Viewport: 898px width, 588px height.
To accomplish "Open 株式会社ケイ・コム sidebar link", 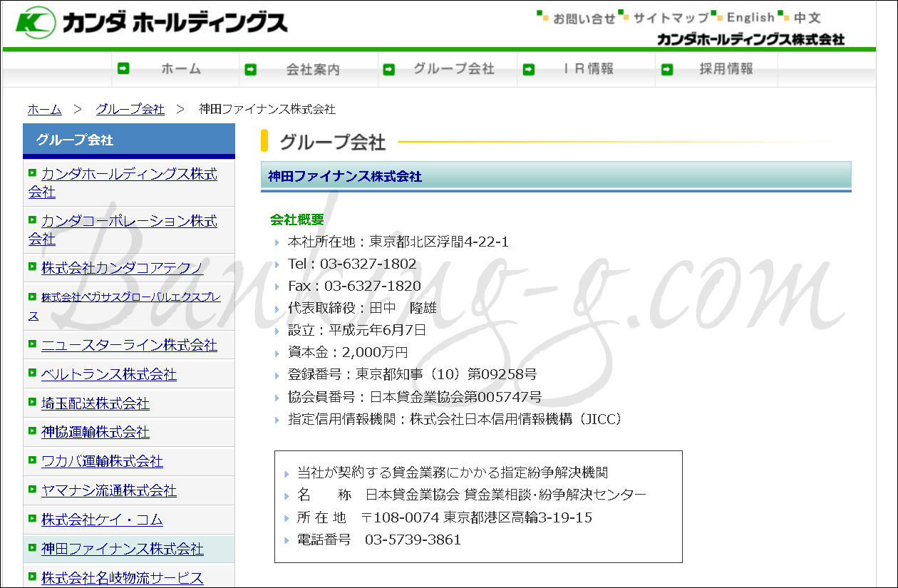I will 102,520.
